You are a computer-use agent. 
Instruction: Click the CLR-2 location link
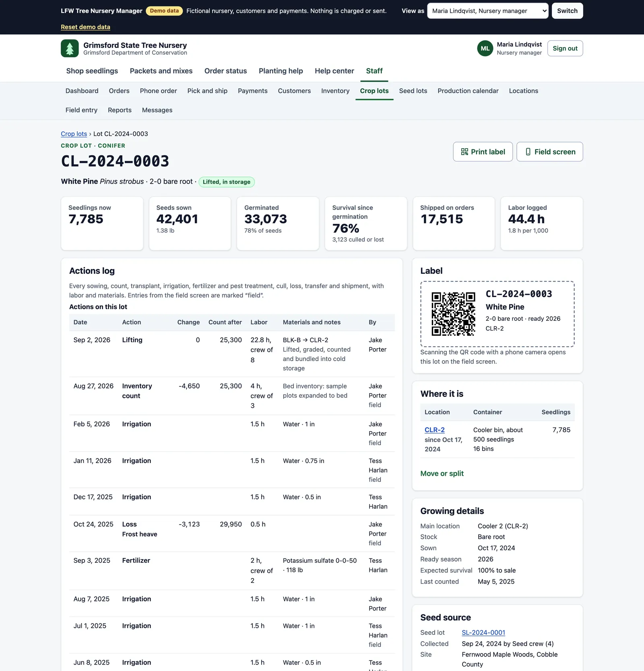point(434,430)
